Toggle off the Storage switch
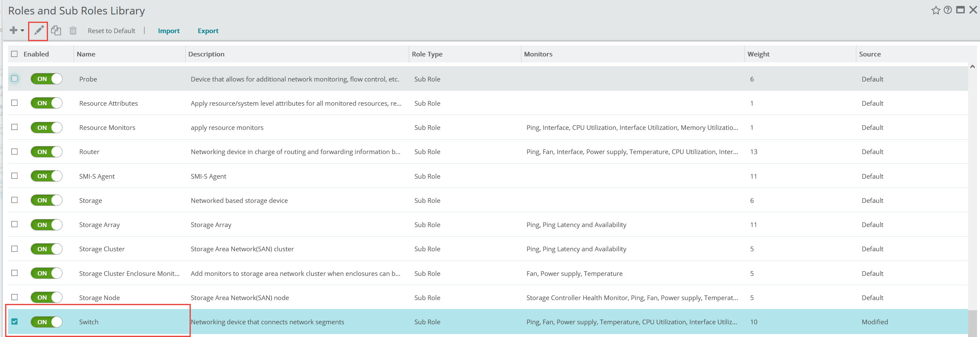This screenshot has width=980, height=337. [46, 200]
